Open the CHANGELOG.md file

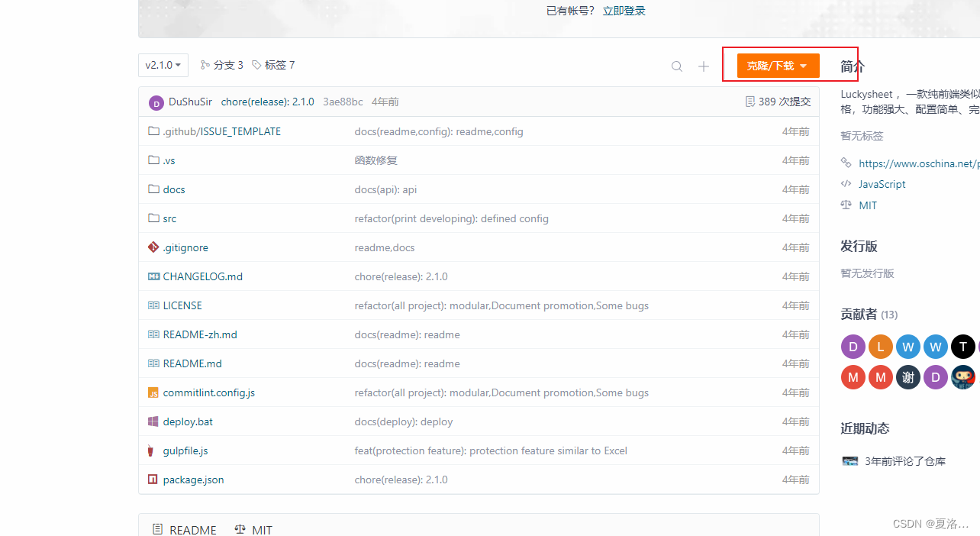(x=202, y=276)
